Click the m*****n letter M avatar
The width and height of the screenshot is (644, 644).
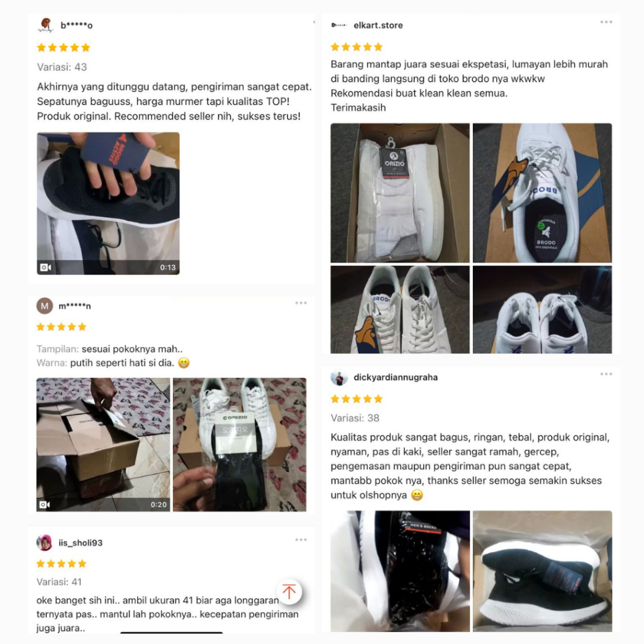pyautogui.click(x=45, y=306)
